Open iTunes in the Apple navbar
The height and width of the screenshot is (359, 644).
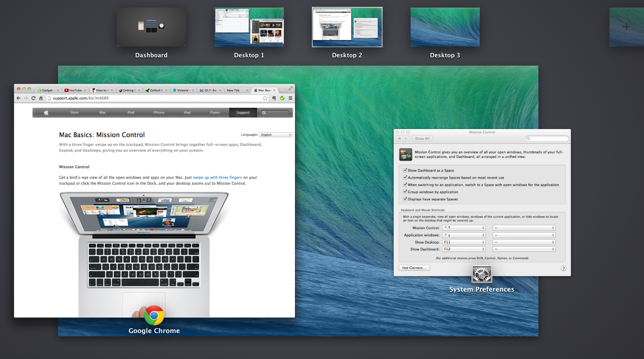215,112
